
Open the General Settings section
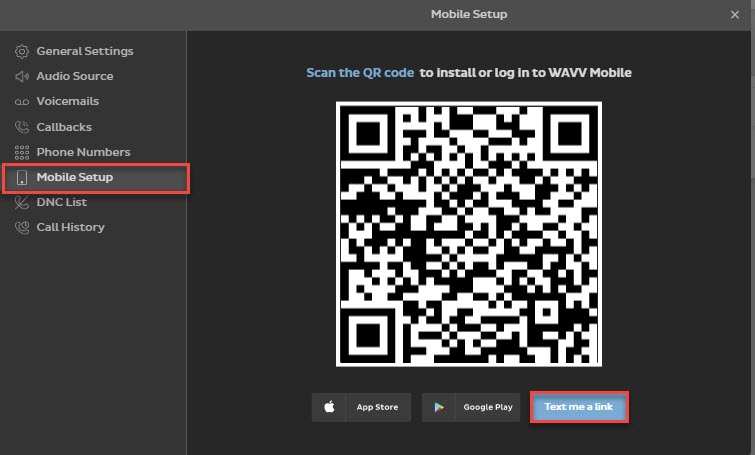click(84, 51)
